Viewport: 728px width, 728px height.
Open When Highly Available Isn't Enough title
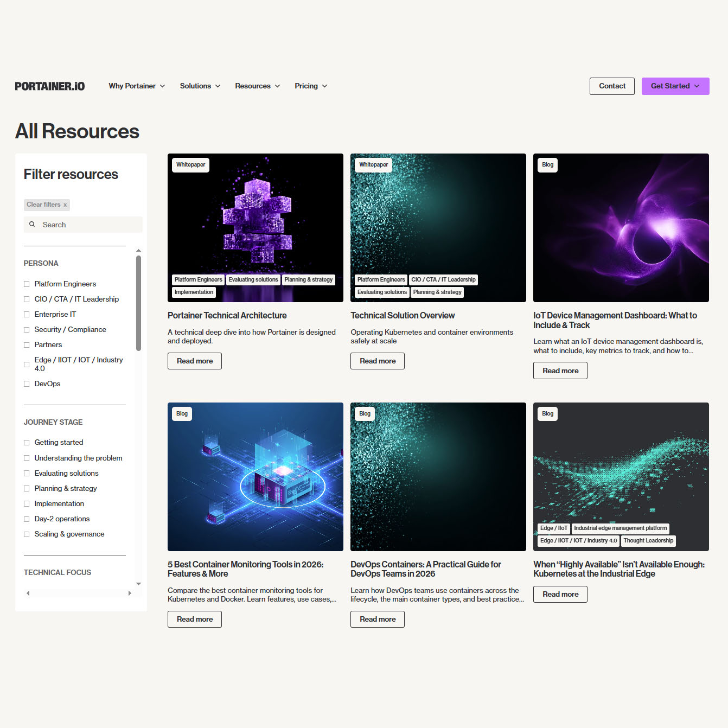tap(619, 569)
